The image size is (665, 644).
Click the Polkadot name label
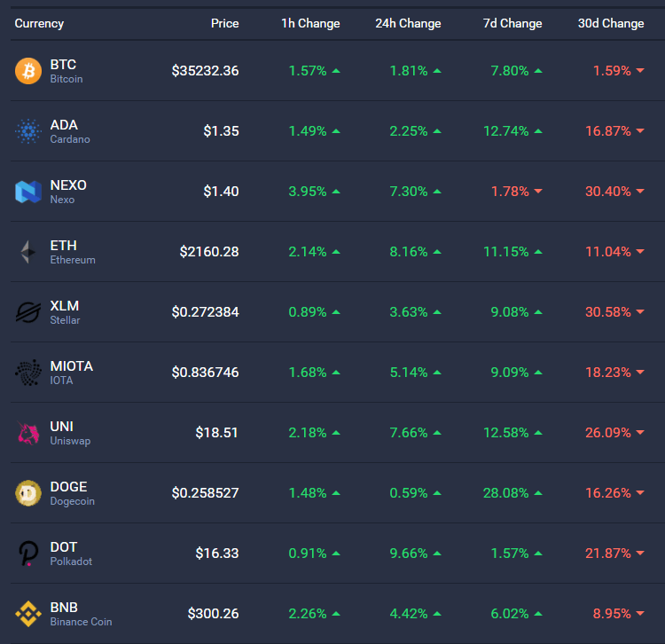point(71,562)
